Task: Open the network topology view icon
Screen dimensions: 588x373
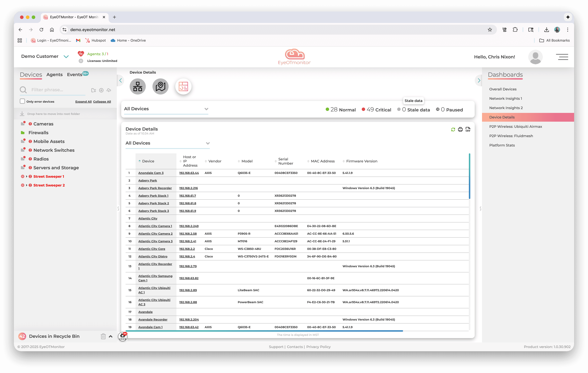Action: [137, 87]
